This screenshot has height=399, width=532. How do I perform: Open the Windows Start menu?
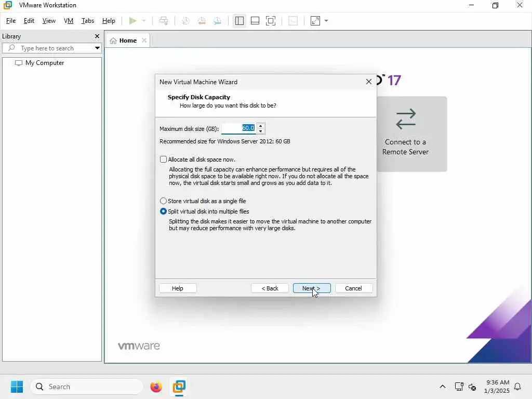pos(17,387)
